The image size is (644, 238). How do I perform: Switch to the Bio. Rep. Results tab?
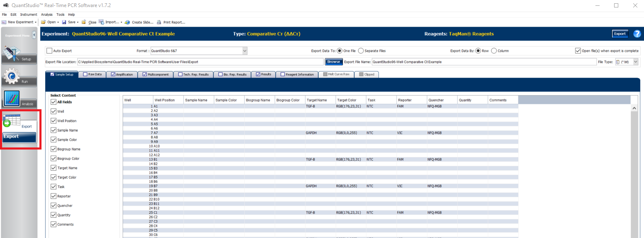click(x=232, y=74)
